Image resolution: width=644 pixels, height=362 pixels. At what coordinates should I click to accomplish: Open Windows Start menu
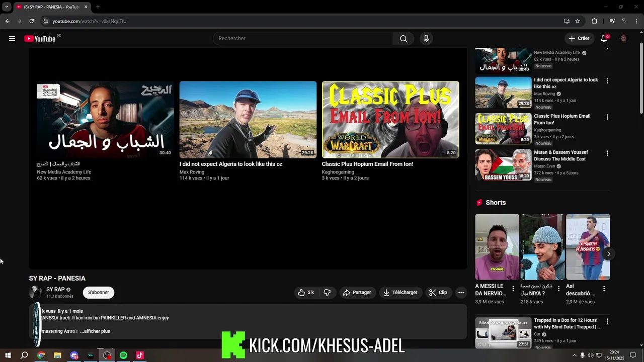pyautogui.click(x=8, y=355)
